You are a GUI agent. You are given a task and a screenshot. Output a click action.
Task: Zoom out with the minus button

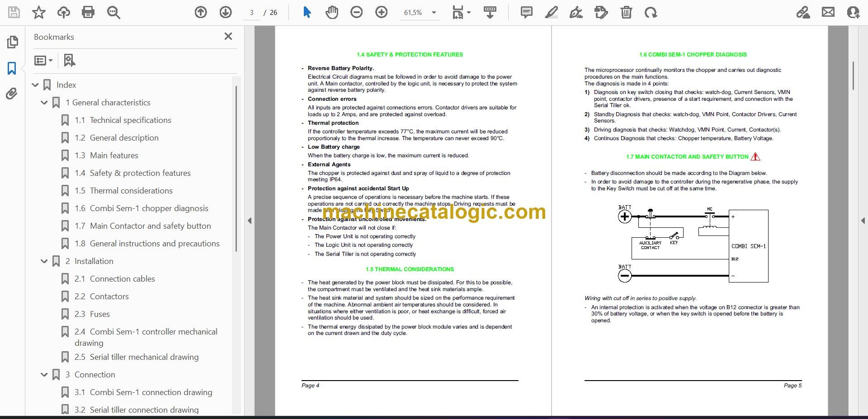pyautogui.click(x=357, y=12)
